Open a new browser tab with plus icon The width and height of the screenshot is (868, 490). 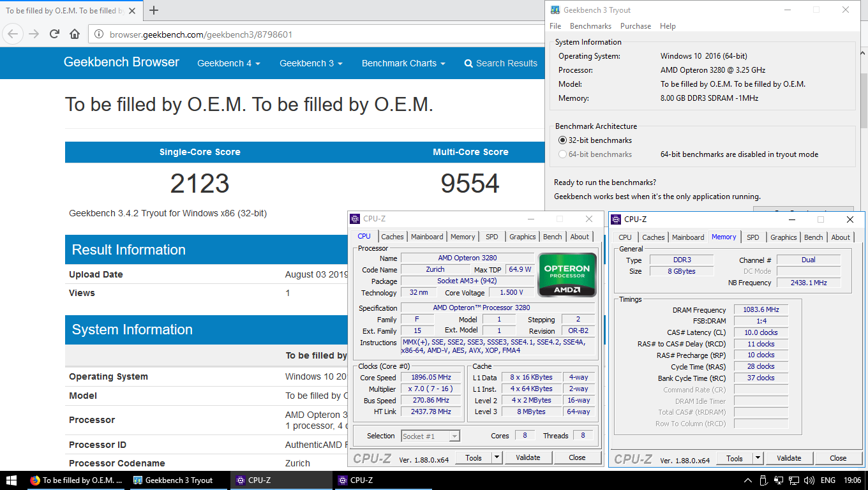[x=153, y=10]
